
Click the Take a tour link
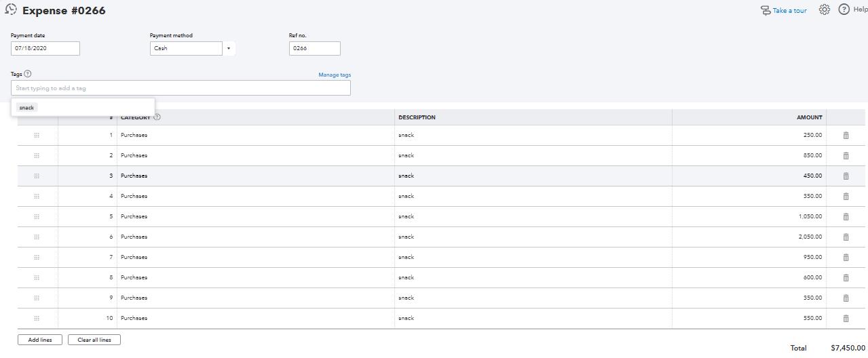pos(789,11)
